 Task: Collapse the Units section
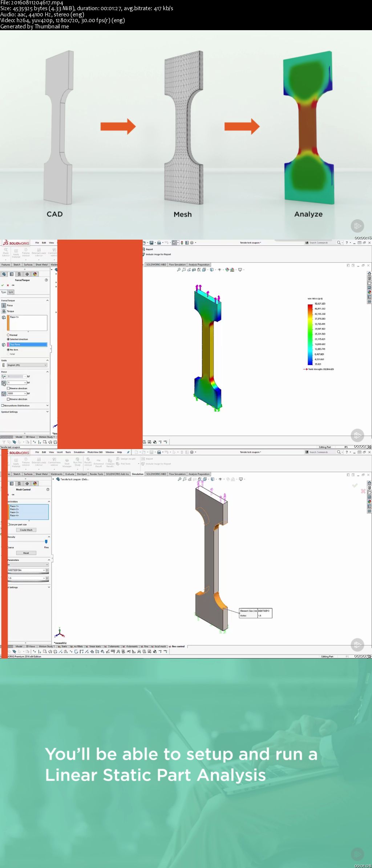[x=47, y=360]
